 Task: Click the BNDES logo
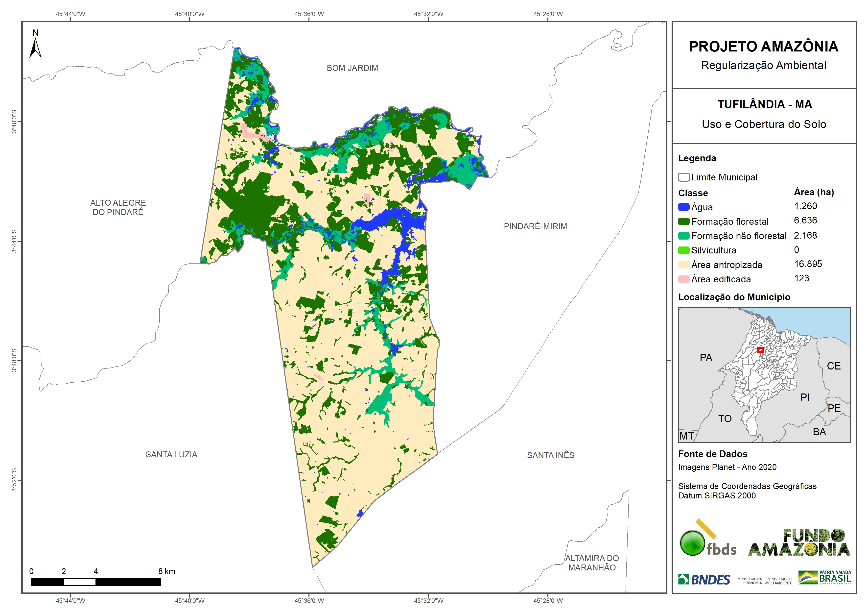704,580
